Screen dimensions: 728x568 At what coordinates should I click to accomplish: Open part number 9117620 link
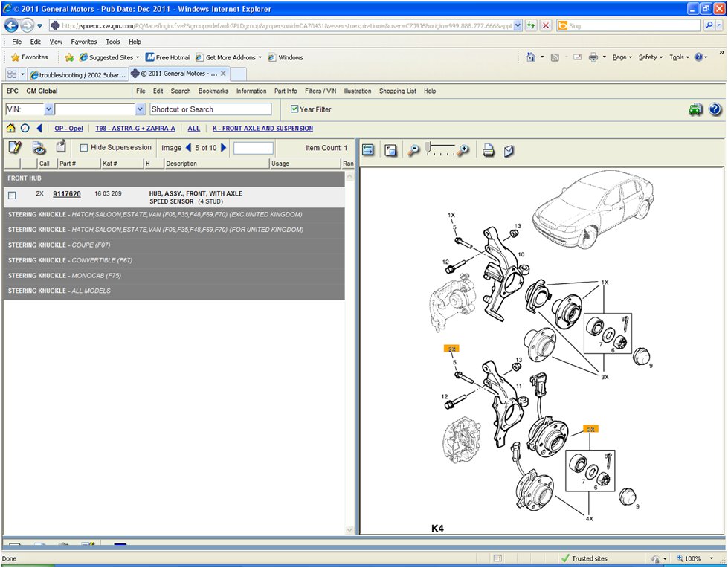67,193
